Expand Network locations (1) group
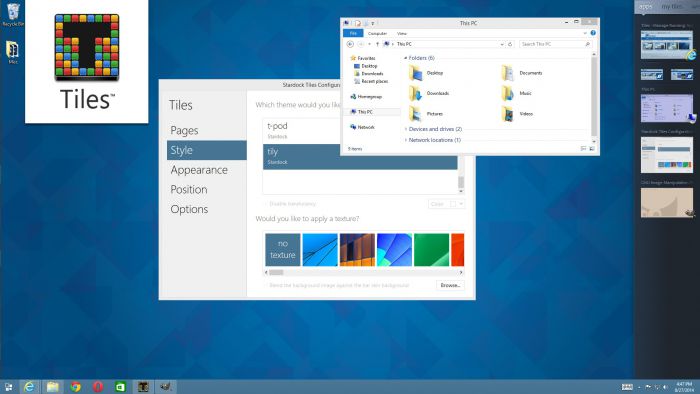 (406, 140)
